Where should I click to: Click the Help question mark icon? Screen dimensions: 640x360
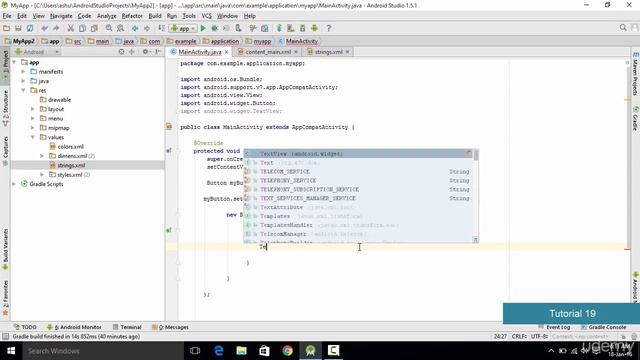(x=329, y=28)
